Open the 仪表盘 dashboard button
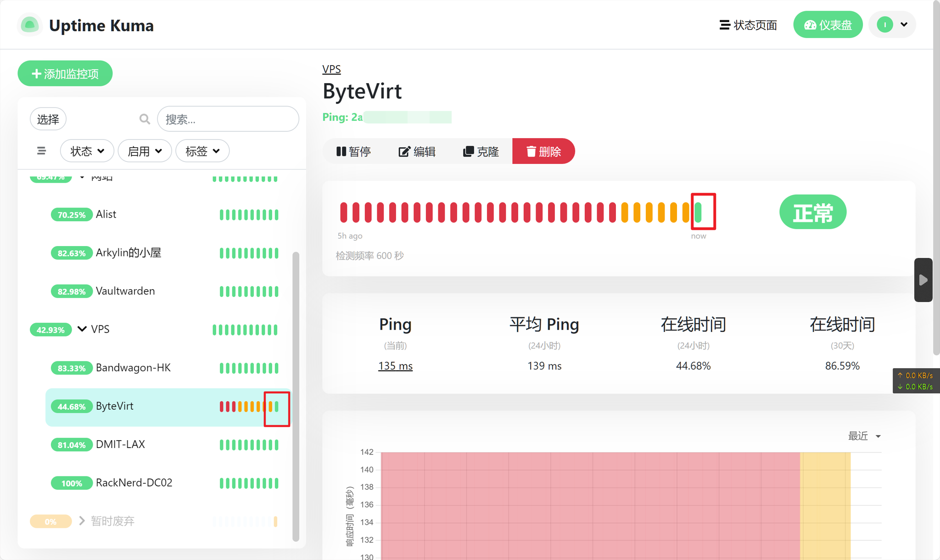 click(x=828, y=25)
